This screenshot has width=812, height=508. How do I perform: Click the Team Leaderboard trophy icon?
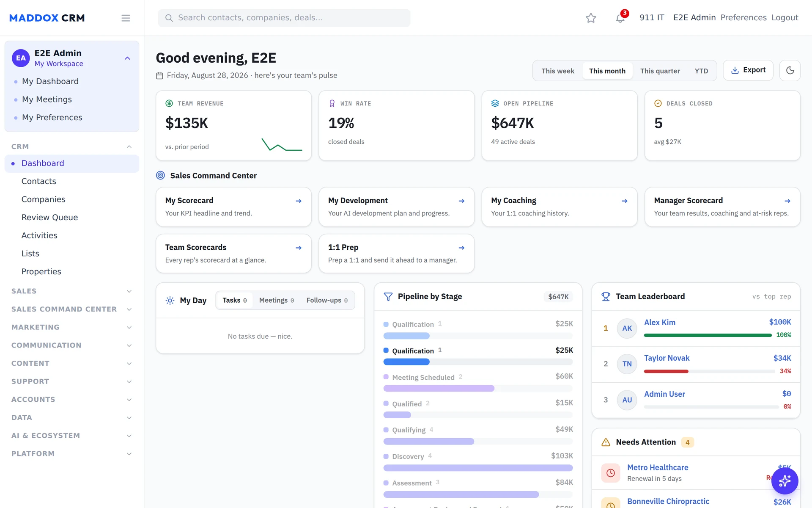[x=606, y=297]
